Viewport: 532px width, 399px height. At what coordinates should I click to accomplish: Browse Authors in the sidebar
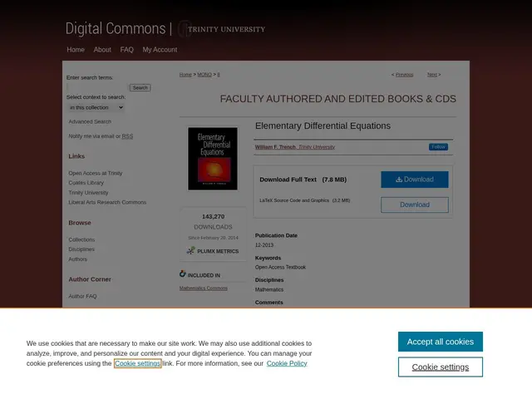pyautogui.click(x=77, y=259)
